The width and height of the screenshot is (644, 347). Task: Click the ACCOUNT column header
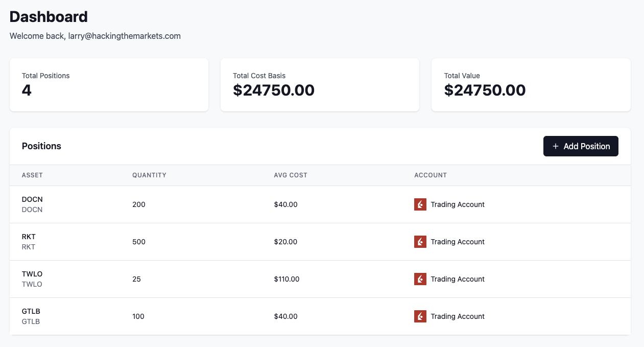tap(431, 175)
